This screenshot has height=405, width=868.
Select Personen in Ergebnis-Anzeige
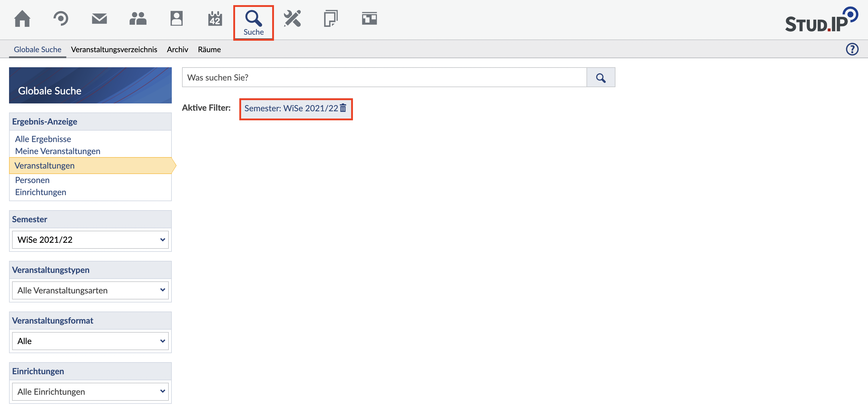tap(32, 180)
